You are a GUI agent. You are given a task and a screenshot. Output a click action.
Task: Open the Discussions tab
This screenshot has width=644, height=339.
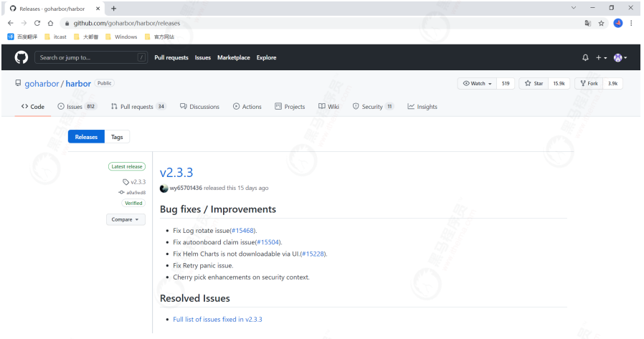pos(199,107)
